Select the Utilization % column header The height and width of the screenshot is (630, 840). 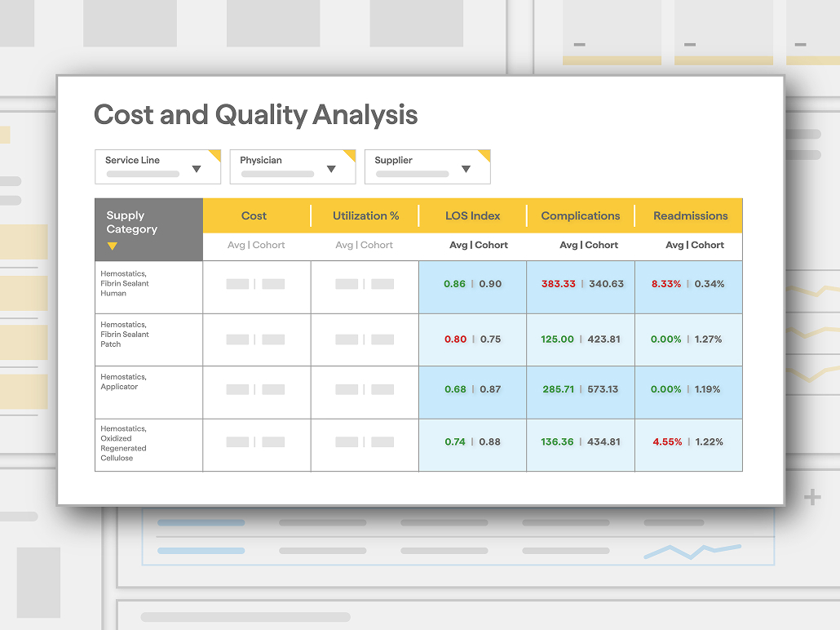coord(365,215)
